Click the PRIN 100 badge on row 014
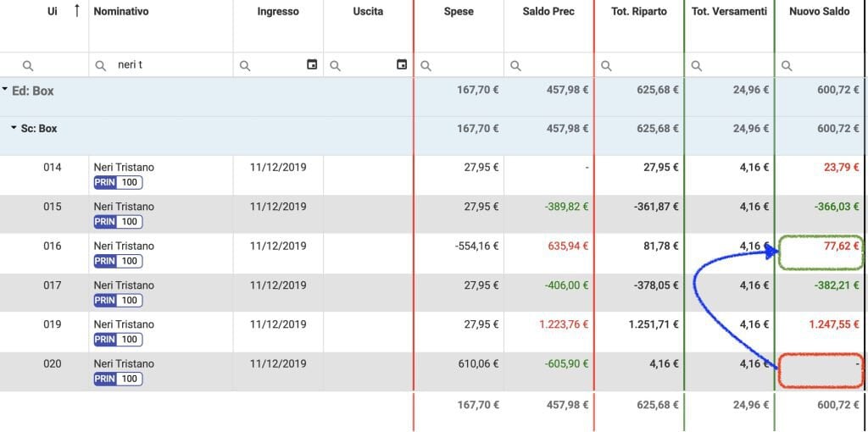868x432 pixels. pyautogui.click(x=117, y=183)
